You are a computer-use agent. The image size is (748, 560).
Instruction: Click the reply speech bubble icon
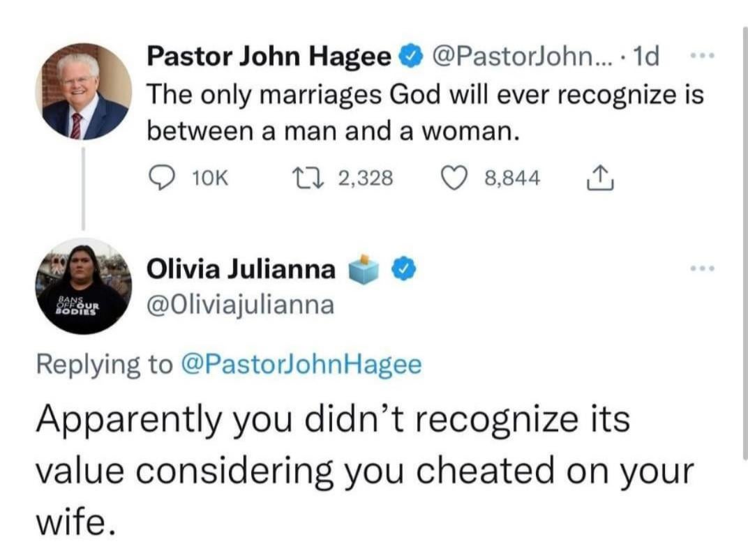pos(161,179)
